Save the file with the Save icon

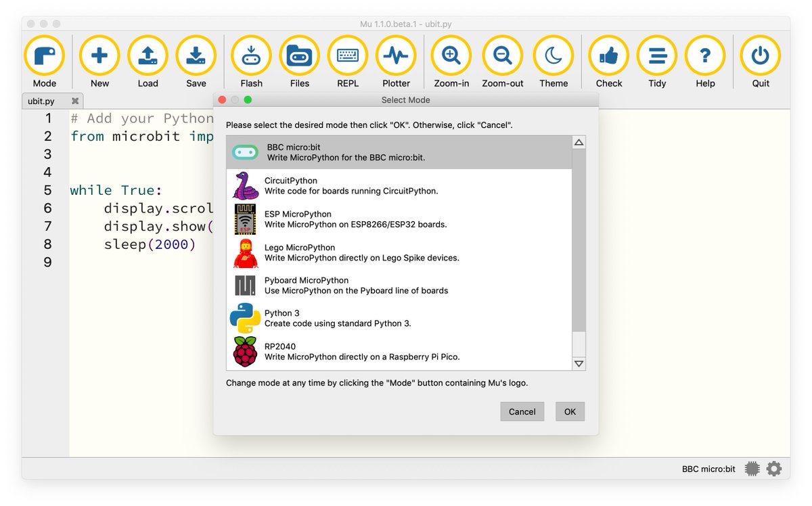click(x=196, y=55)
